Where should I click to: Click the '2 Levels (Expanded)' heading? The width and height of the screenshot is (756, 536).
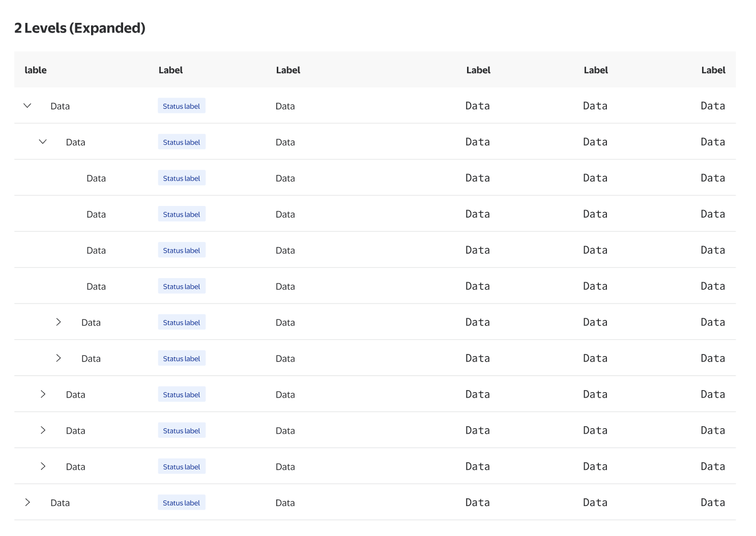[80, 28]
